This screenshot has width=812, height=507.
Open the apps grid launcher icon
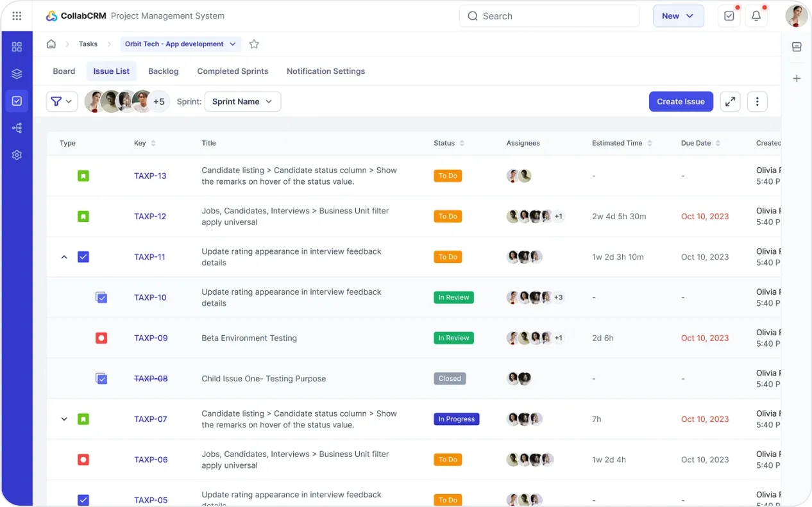(17, 16)
